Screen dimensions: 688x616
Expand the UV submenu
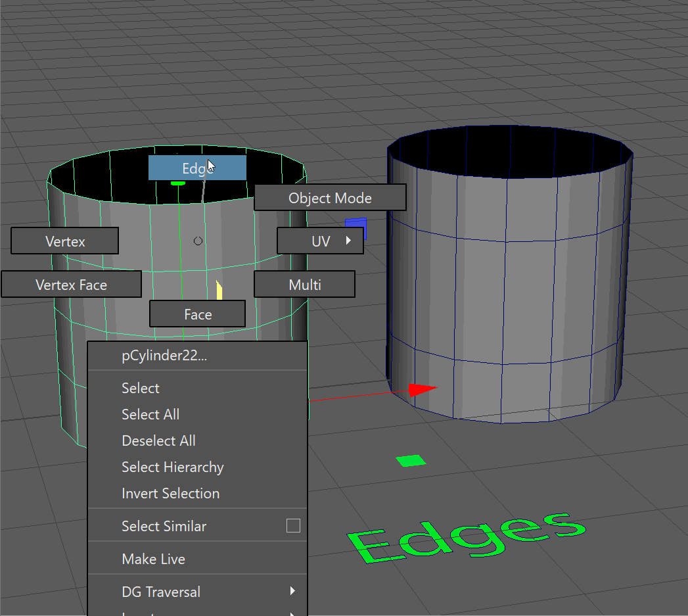point(321,241)
